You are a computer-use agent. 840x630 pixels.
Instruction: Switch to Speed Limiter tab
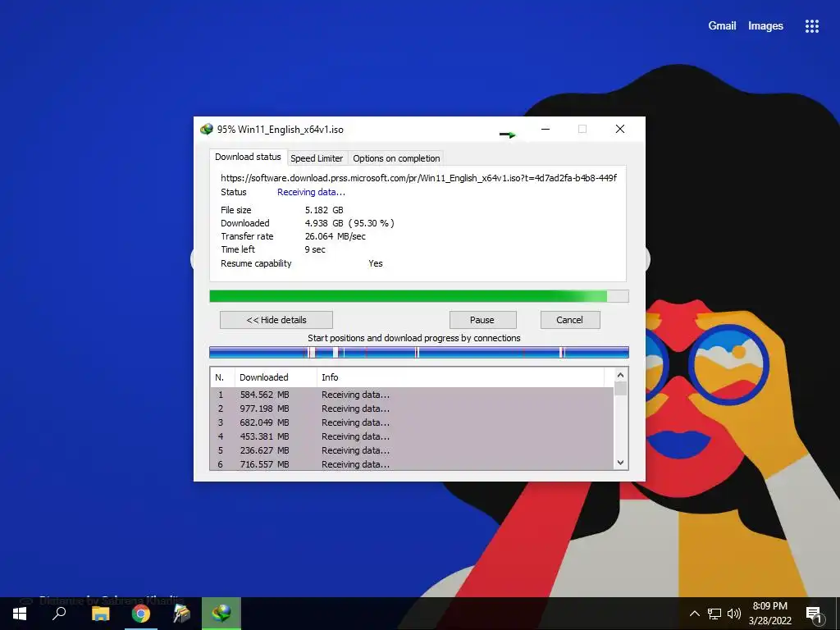317,158
